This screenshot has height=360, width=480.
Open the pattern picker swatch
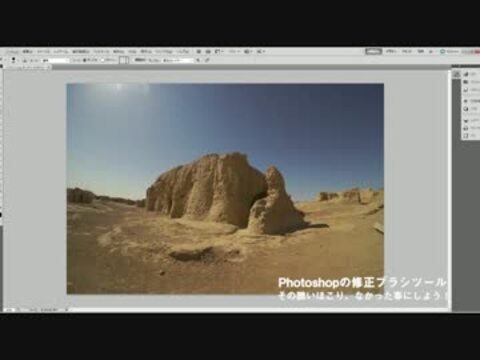pyautogui.click(x=124, y=60)
